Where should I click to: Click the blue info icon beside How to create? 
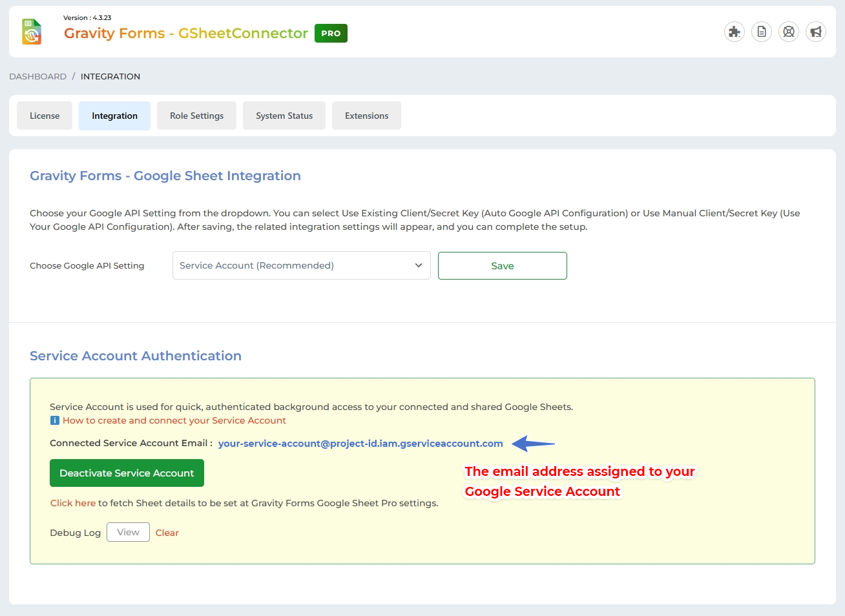55,421
